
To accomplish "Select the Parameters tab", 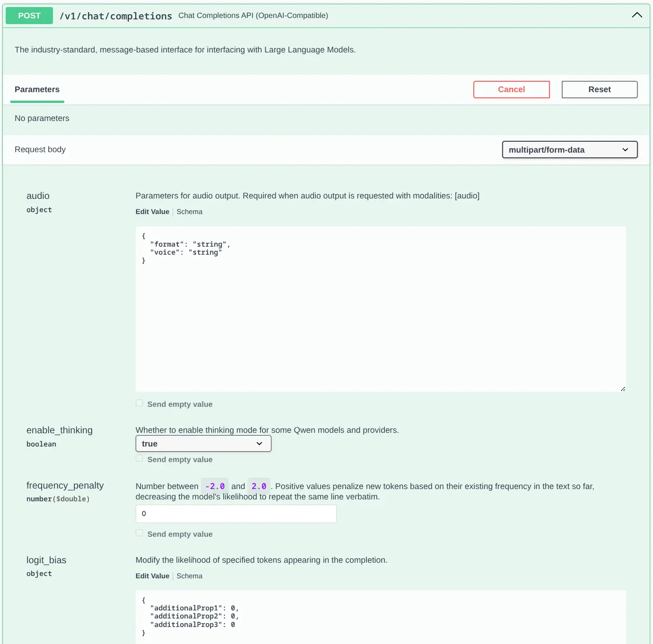I will pyautogui.click(x=37, y=89).
